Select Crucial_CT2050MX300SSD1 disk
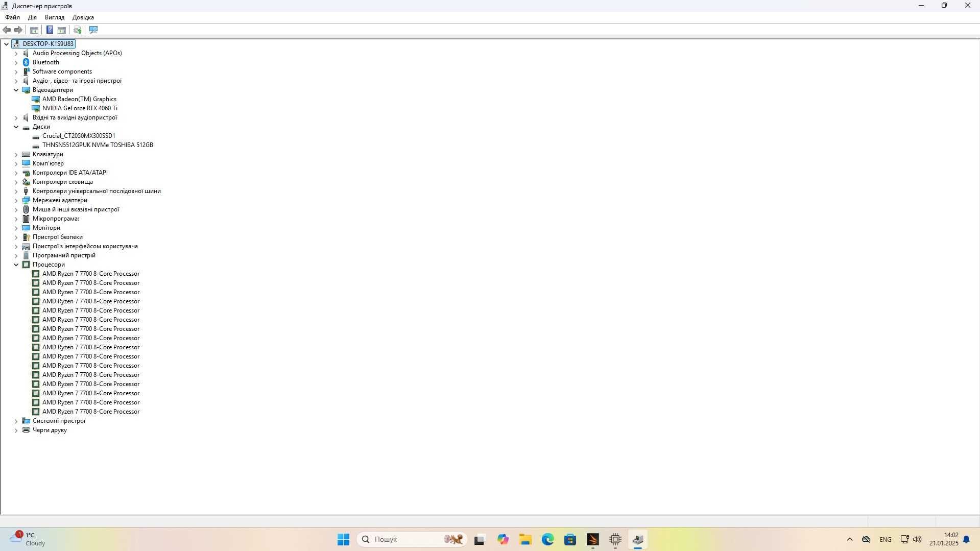The height and width of the screenshot is (551, 980). [x=79, y=136]
